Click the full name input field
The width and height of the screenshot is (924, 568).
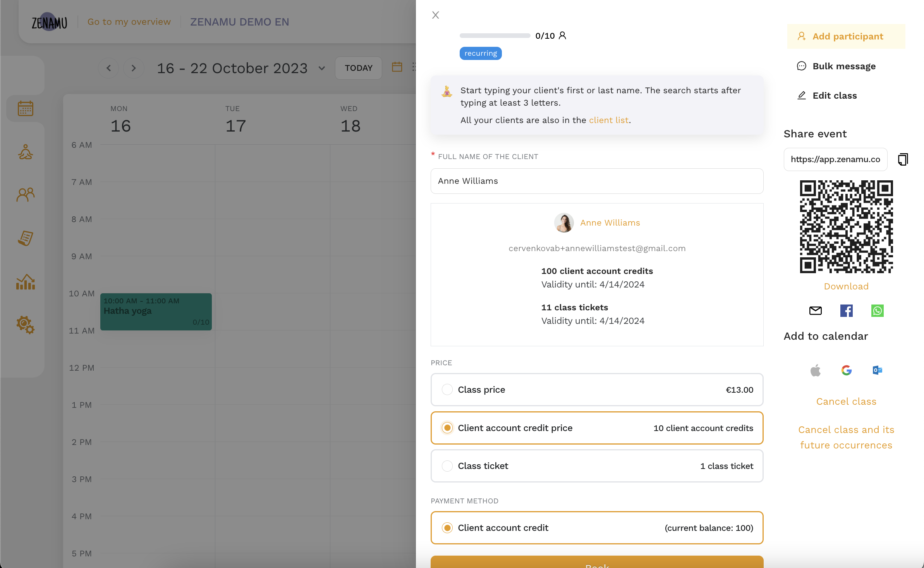pos(597,180)
